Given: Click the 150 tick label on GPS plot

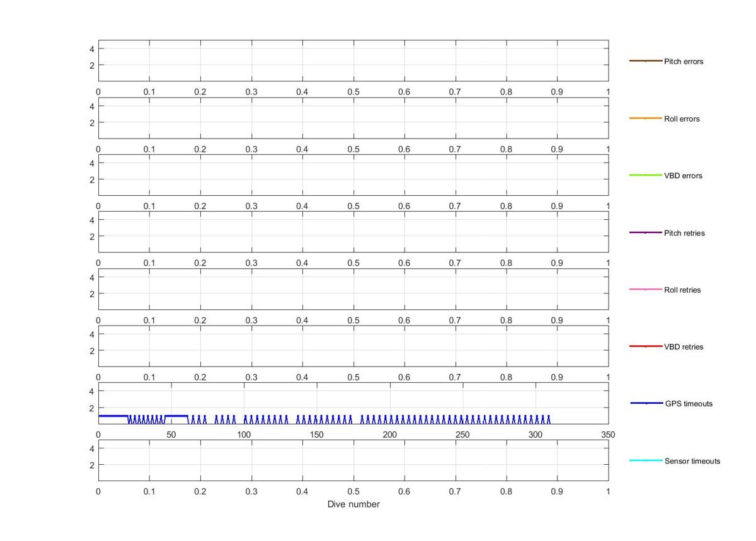Looking at the screenshot, I should coord(317,435).
